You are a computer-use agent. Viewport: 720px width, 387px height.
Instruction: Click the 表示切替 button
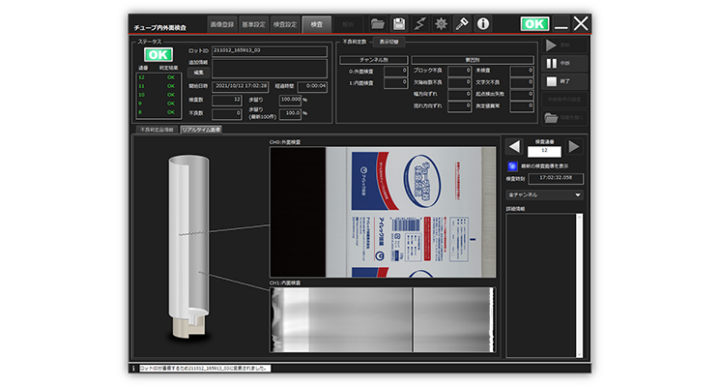(389, 42)
